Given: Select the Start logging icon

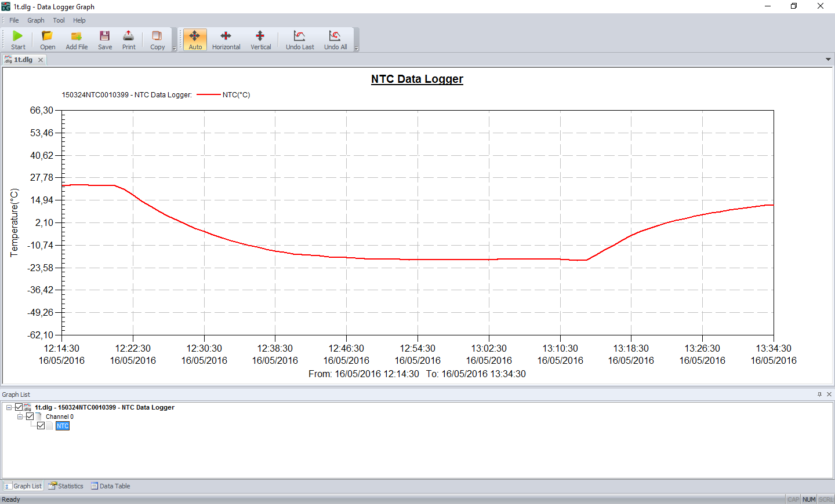Looking at the screenshot, I should point(17,39).
